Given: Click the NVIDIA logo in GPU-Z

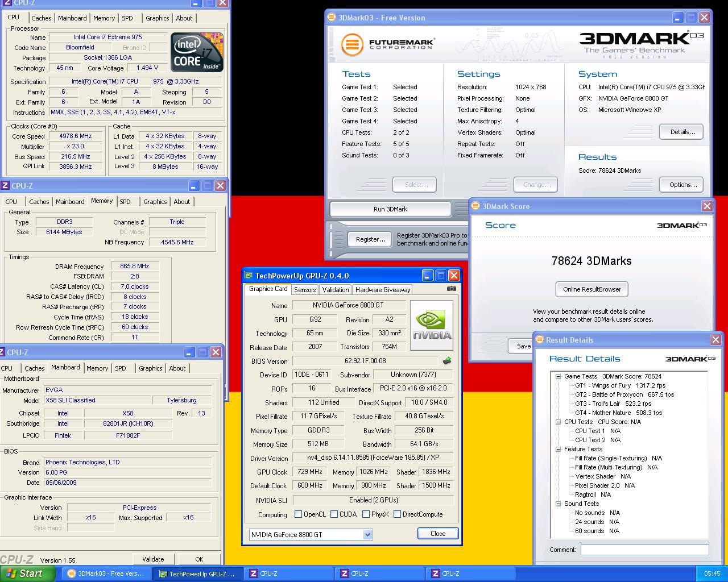Looking at the screenshot, I should tap(432, 326).
